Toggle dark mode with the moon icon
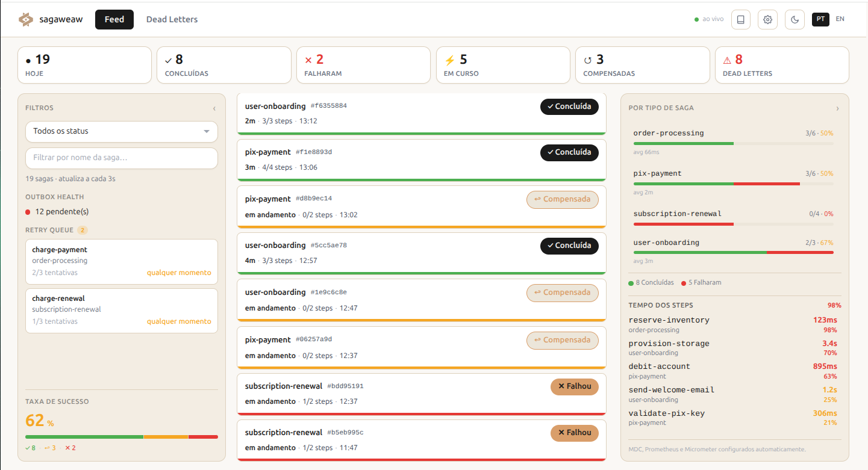 [795, 19]
